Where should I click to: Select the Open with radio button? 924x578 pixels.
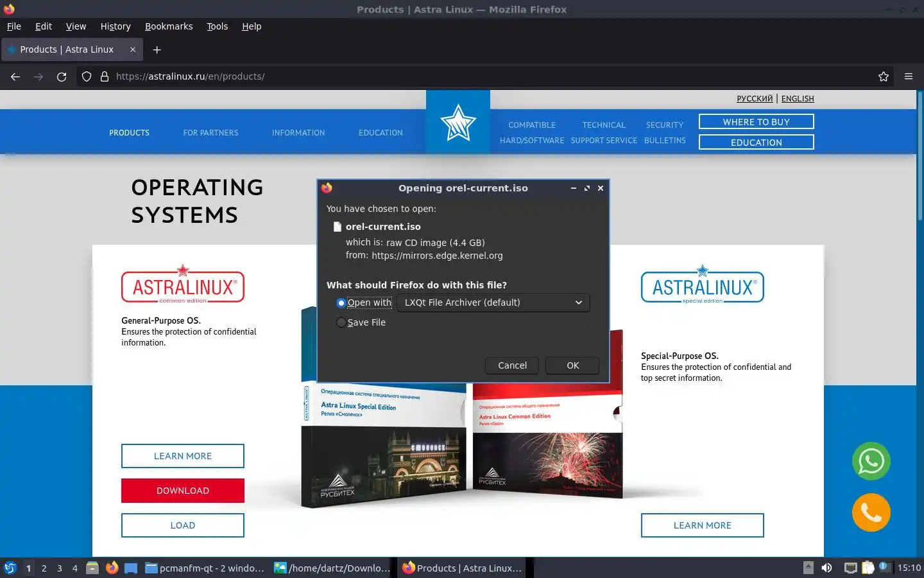point(341,302)
